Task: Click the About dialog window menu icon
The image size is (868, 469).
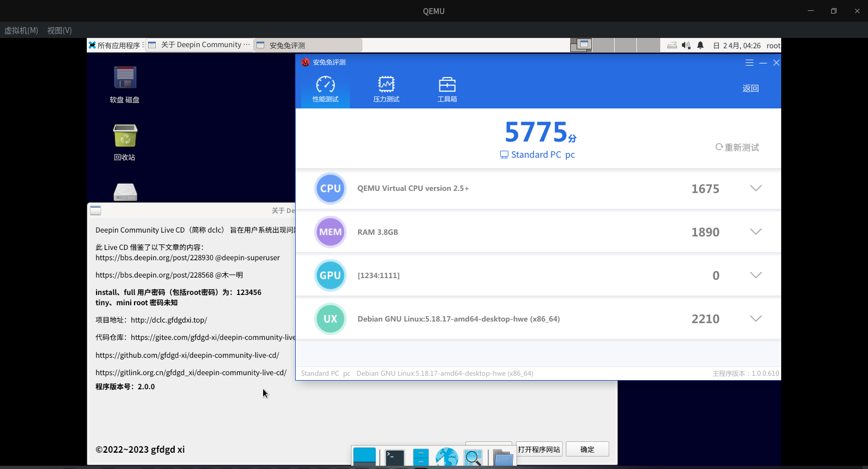Action: [x=95, y=210]
